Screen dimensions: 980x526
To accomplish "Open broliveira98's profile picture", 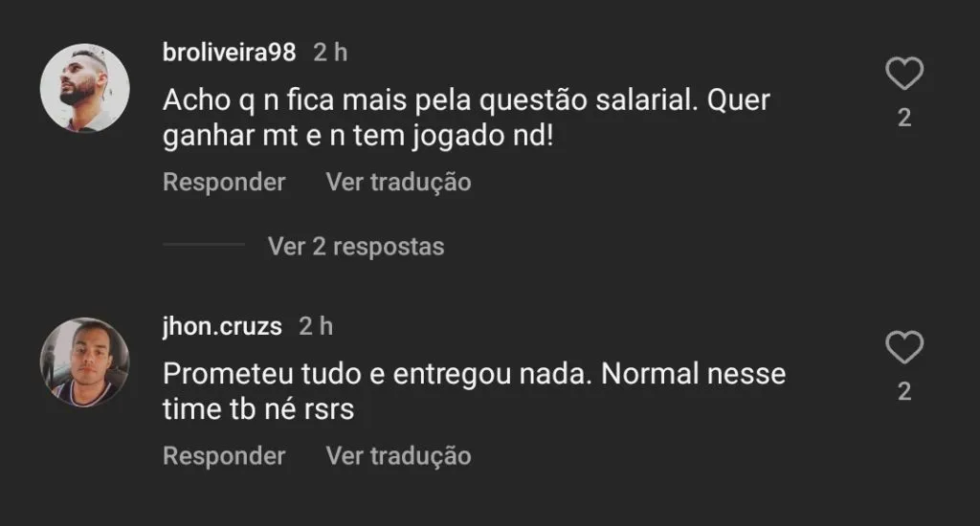I will tap(84, 87).
